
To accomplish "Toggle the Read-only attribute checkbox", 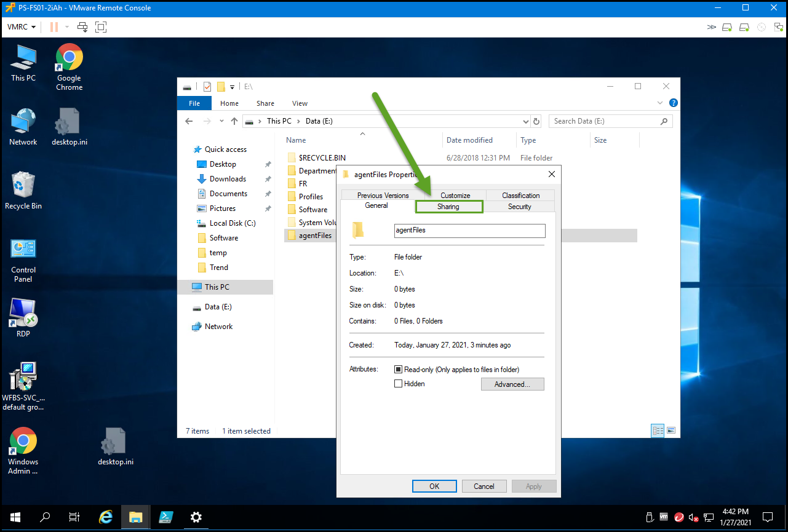I will [x=399, y=370].
